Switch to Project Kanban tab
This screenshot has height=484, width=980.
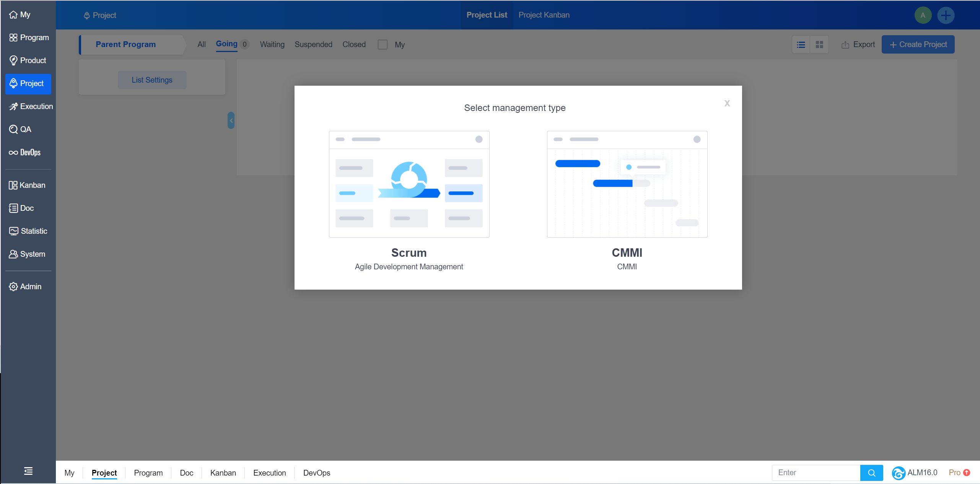click(x=544, y=15)
